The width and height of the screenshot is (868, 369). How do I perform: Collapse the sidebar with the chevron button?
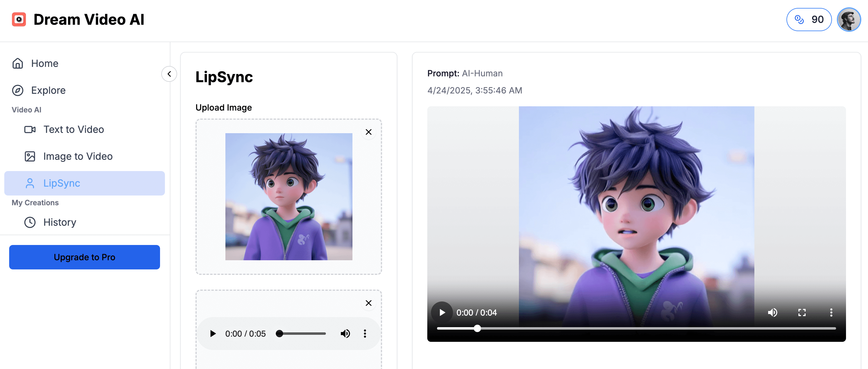169,74
